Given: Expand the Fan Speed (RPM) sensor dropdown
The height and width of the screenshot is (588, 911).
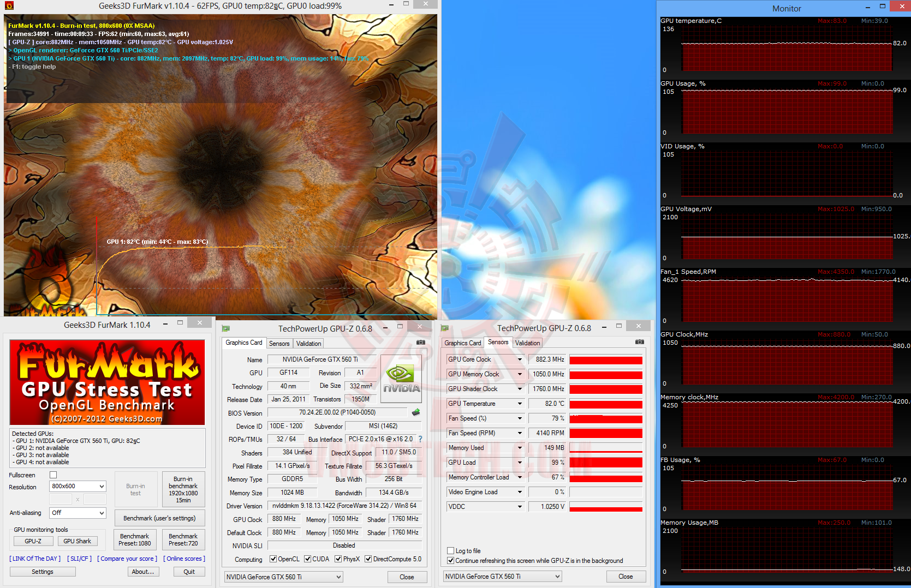Looking at the screenshot, I should (520, 433).
